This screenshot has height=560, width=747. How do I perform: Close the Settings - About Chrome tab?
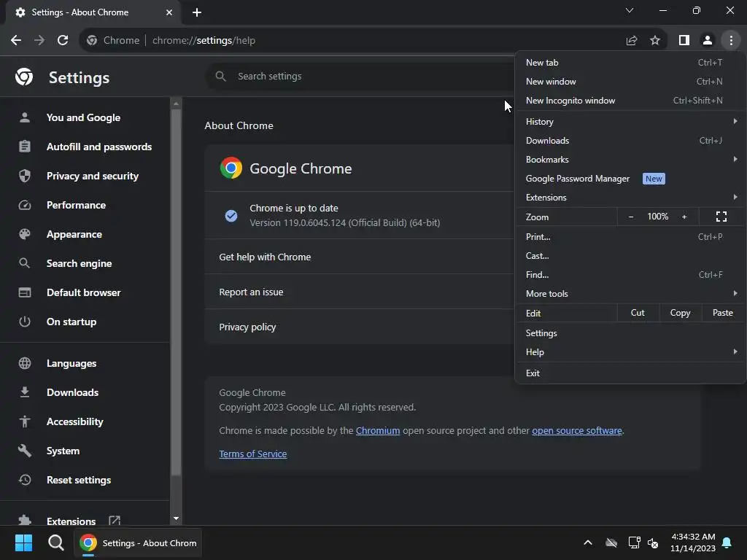(x=169, y=12)
